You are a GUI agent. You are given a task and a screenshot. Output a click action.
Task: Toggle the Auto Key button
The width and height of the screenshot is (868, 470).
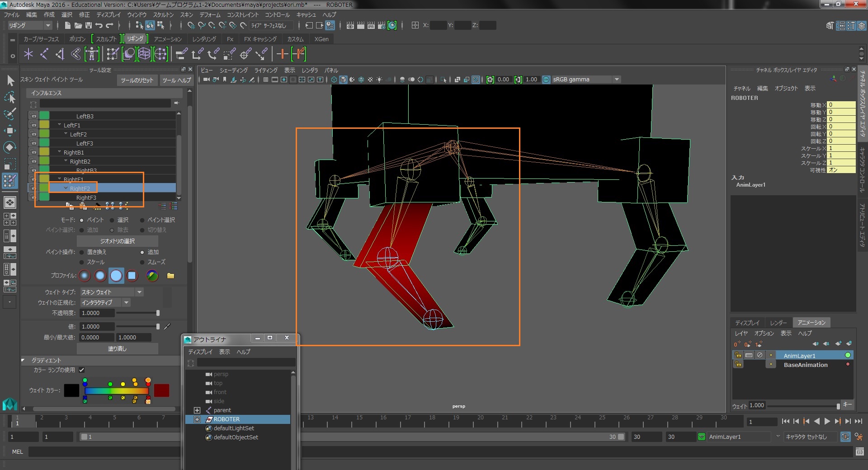click(x=845, y=437)
